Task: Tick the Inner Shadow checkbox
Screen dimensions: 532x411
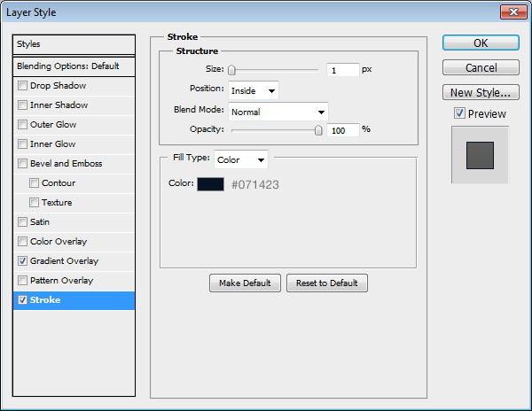Action: (x=22, y=105)
